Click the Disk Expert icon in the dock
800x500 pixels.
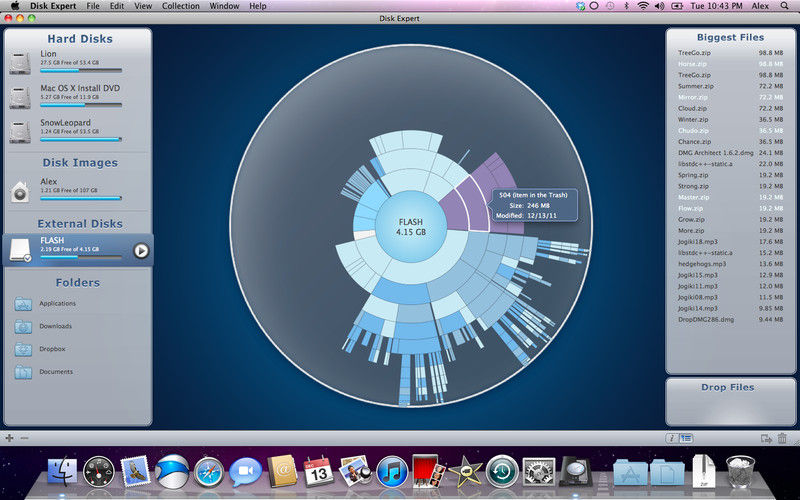tap(576, 471)
